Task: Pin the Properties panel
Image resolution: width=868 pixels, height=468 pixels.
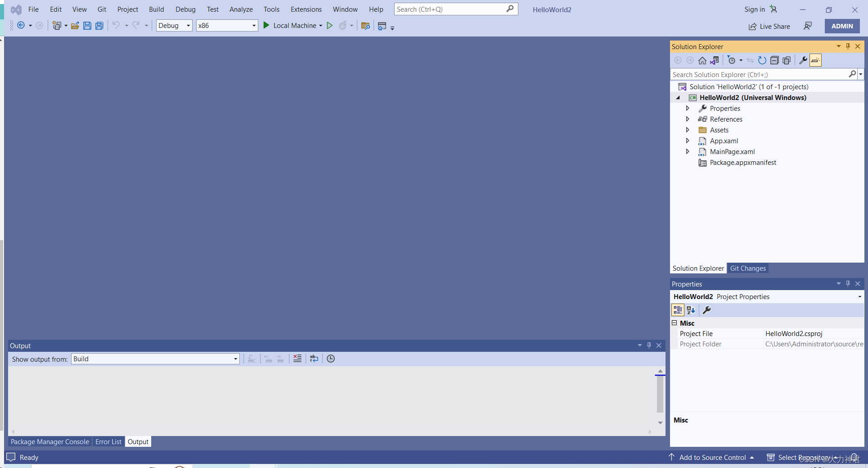Action: coord(848,284)
